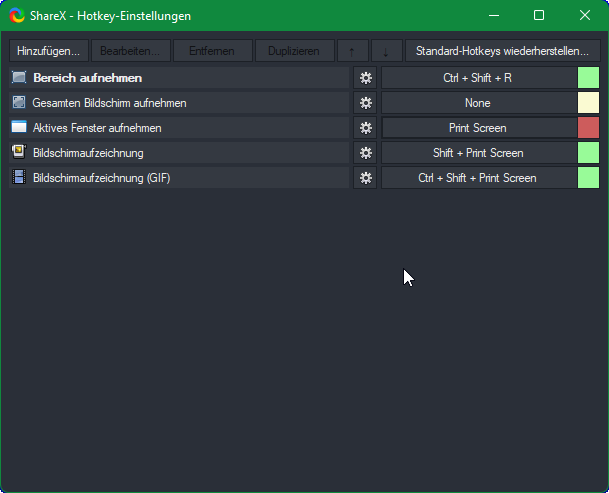Open gear settings for Bildschirmaufzeichnung row
The image size is (609, 493).
coord(366,153)
